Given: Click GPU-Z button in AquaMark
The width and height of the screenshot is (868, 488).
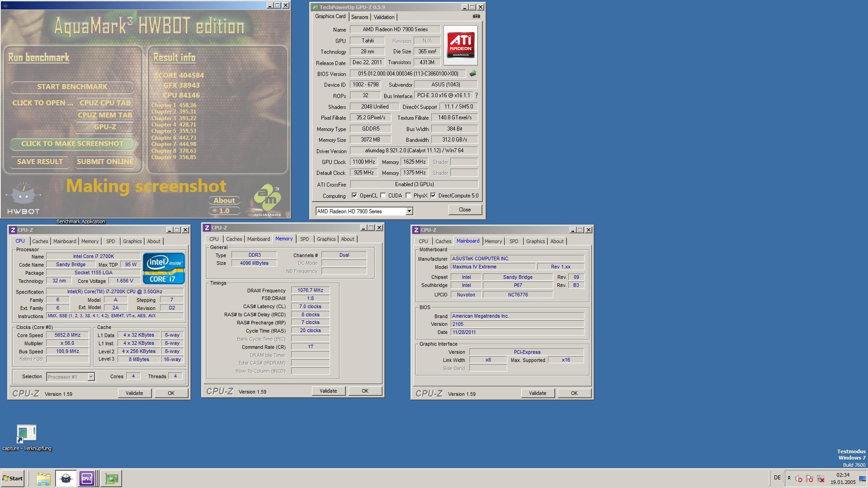Looking at the screenshot, I should 105,127.
